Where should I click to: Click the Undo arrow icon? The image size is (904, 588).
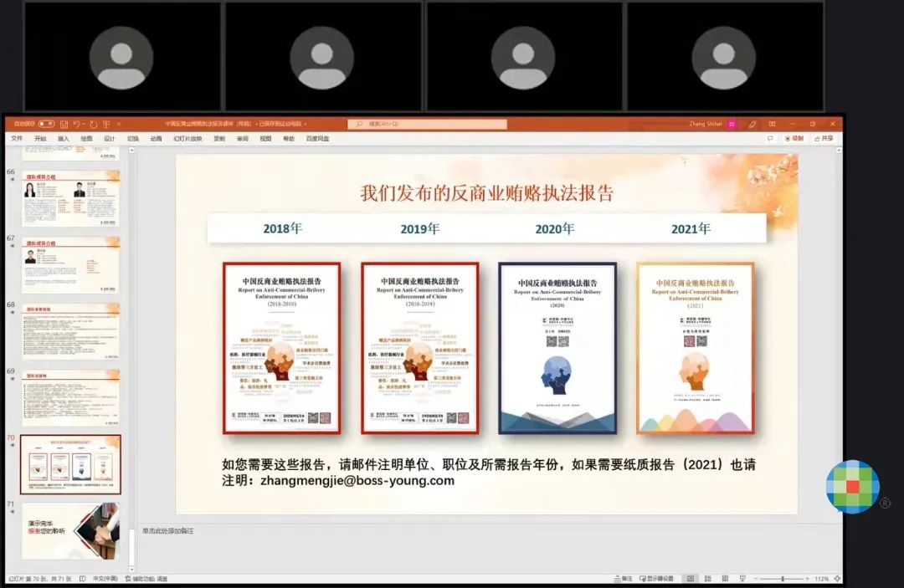pyautogui.click(x=76, y=124)
